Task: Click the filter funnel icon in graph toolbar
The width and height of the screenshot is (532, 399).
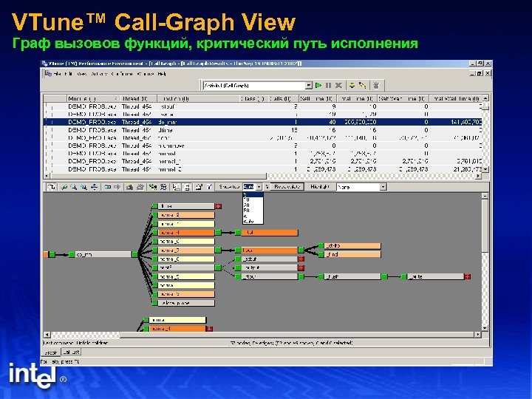Action: click(x=209, y=187)
